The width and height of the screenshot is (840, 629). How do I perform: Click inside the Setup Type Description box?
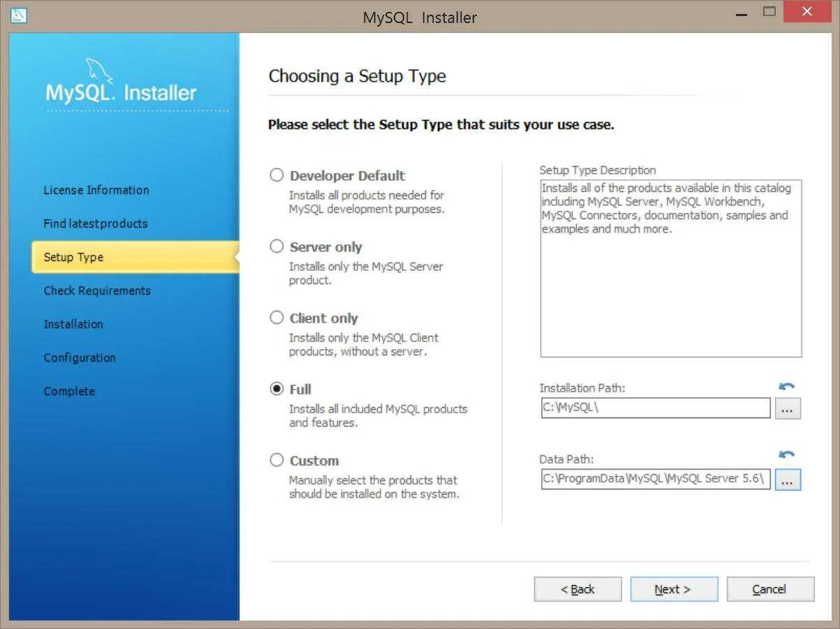(x=671, y=269)
